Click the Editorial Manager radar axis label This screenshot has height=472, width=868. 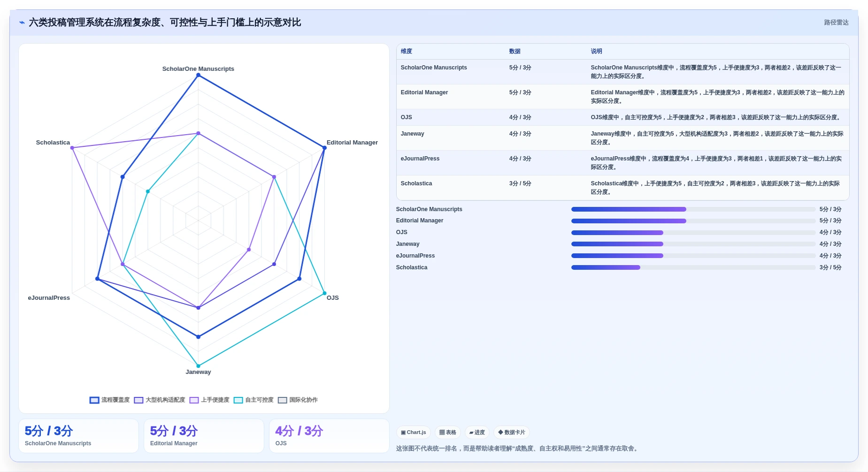pyautogui.click(x=352, y=142)
